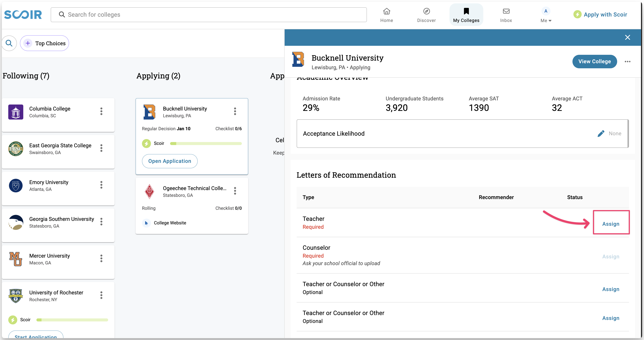644x340 pixels.
Task: Add a Top Choices list chip
Action: pos(44,43)
